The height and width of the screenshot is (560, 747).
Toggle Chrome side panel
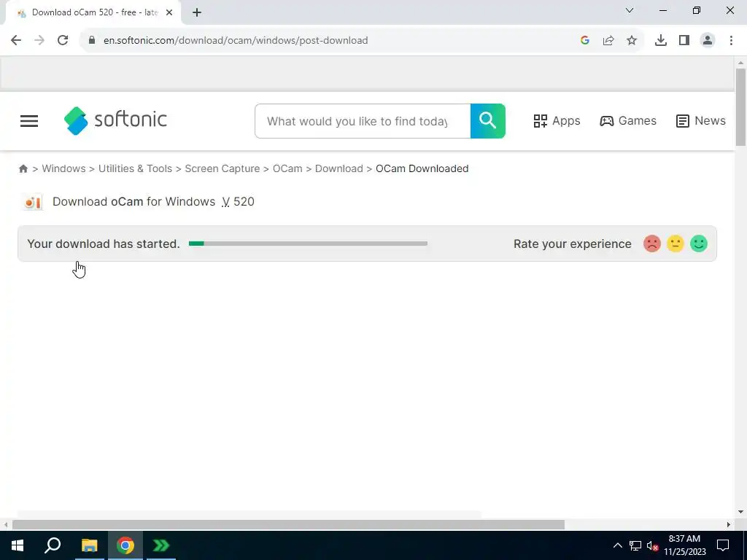[x=684, y=41]
